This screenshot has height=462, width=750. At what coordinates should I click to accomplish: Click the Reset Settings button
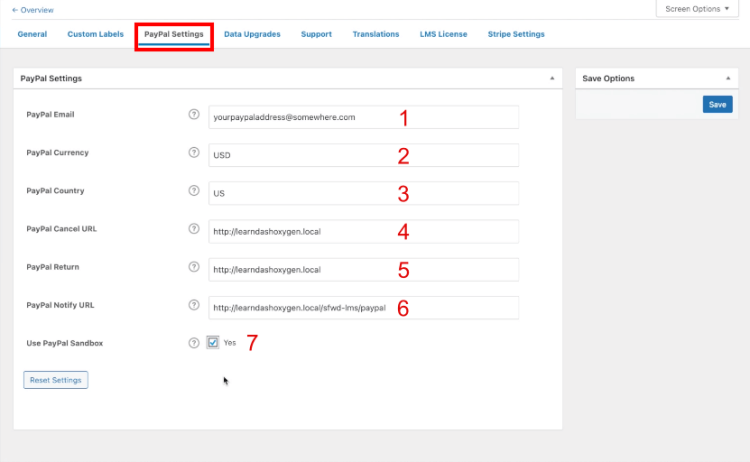pos(55,380)
